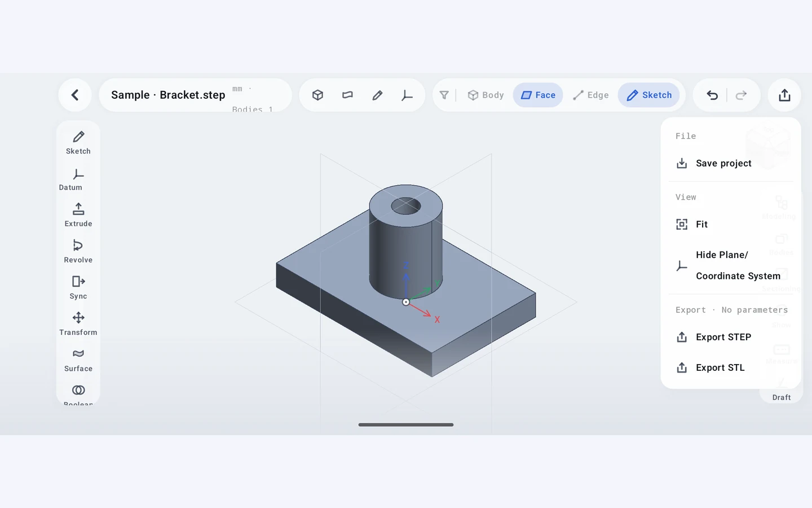Open the Draft panel on the right

coord(782,397)
